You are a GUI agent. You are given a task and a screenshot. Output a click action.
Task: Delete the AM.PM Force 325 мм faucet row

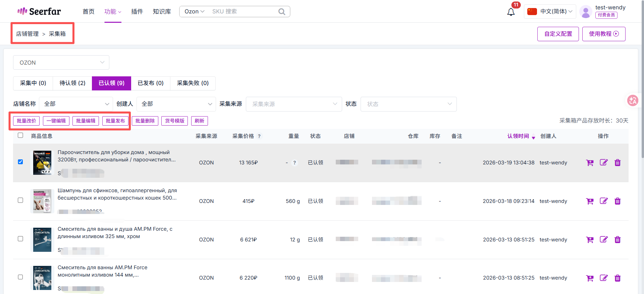(x=618, y=240)
